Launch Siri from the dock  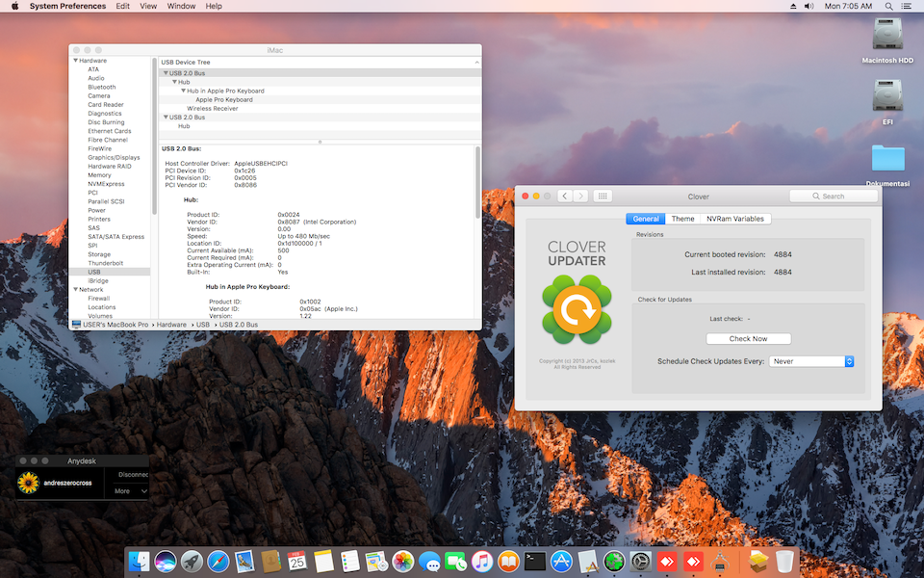166,562
